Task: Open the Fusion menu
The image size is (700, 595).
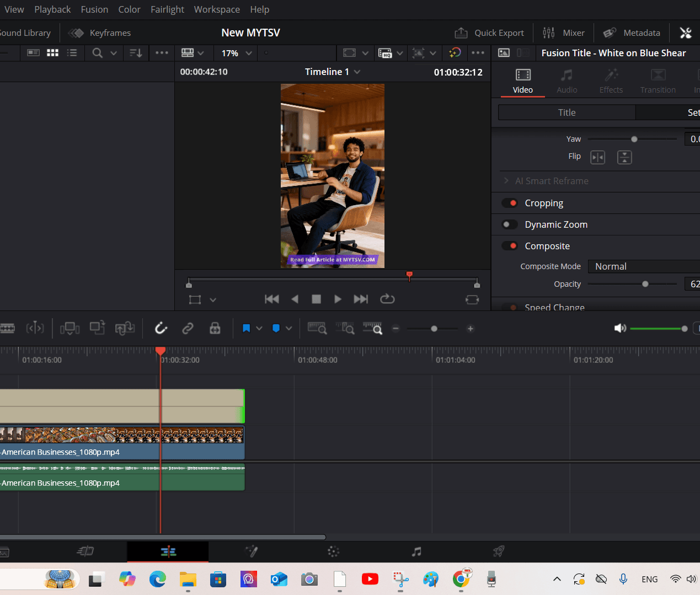Action: point(94,9)
